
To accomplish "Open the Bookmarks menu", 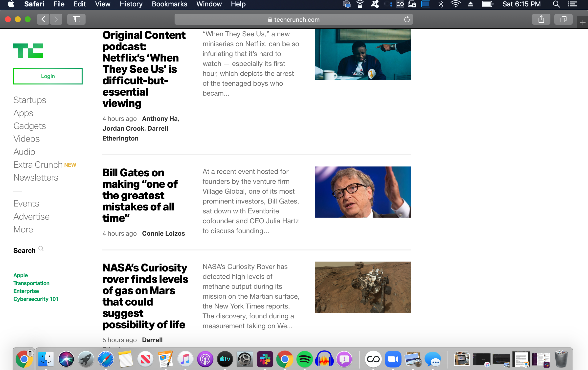I will [169, 4].
